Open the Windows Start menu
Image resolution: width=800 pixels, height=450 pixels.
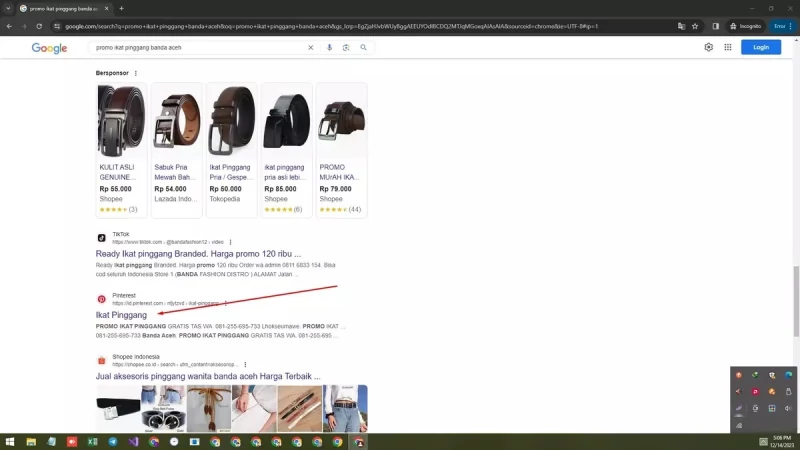(10, 442)
